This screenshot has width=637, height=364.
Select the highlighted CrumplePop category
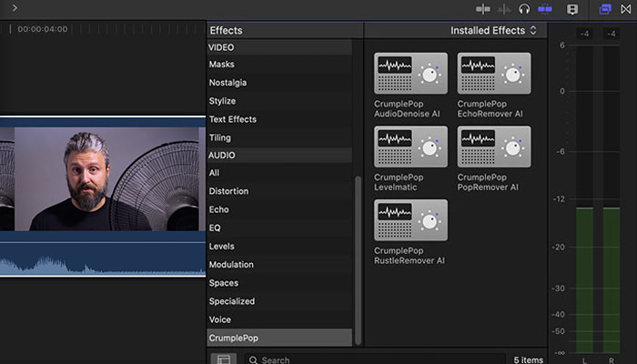point(279,338)
